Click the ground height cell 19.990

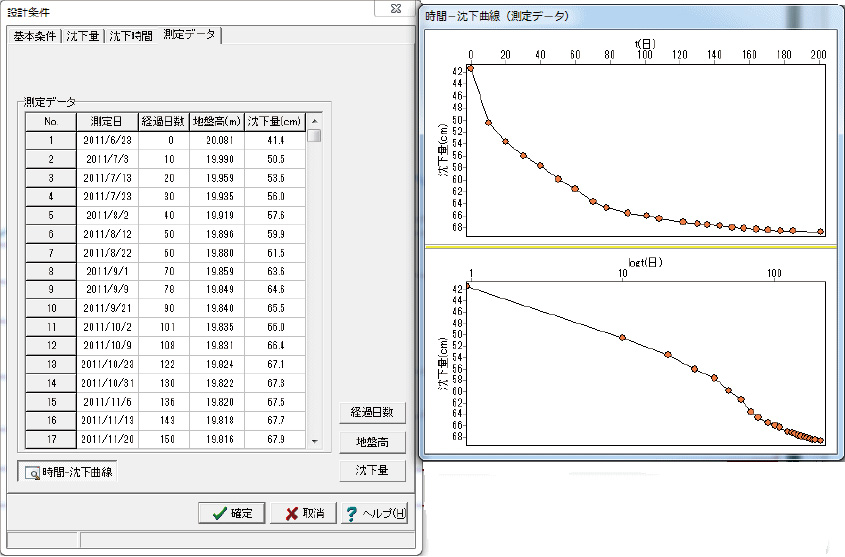click(217, 159)
